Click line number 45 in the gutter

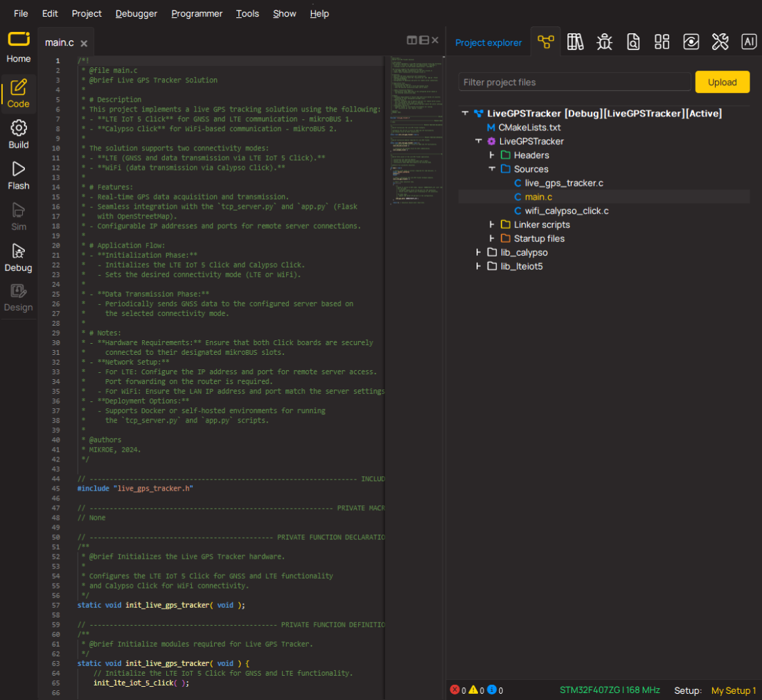(x=56, y=489)
